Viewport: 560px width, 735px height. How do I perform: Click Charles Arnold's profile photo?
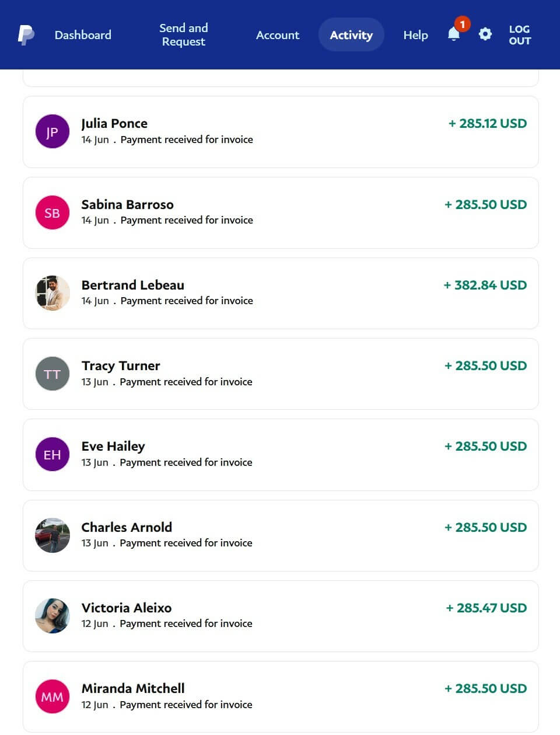[x=52, y=535]
